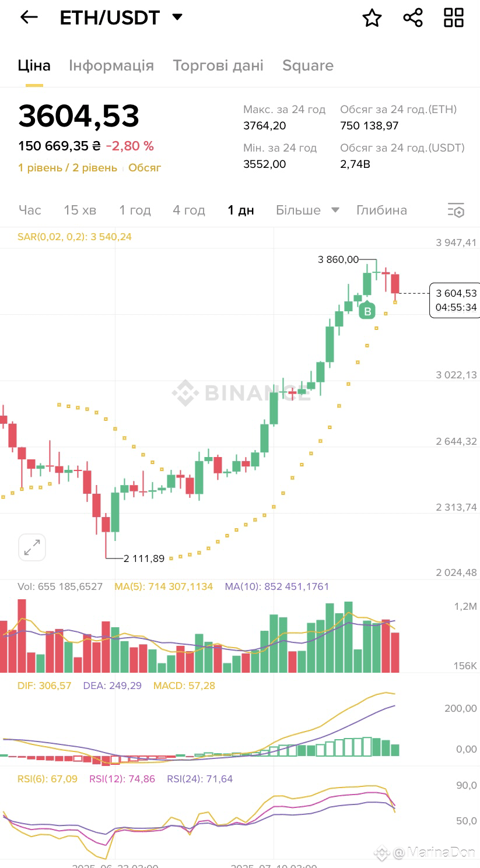Switch to the Інформація tab
This screenshot has width=480, height=868.
[111, 65]
